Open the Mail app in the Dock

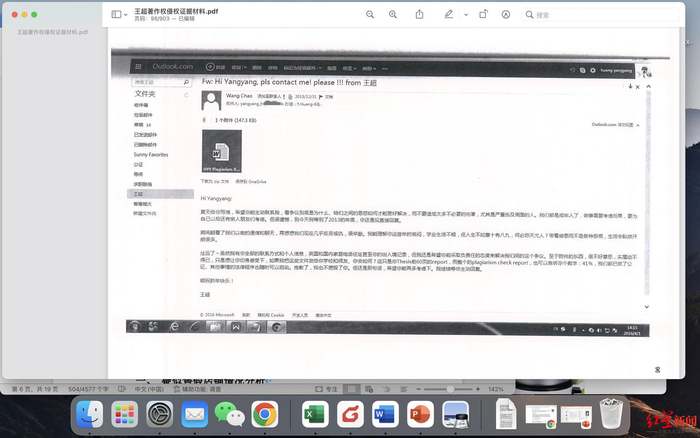195,414
